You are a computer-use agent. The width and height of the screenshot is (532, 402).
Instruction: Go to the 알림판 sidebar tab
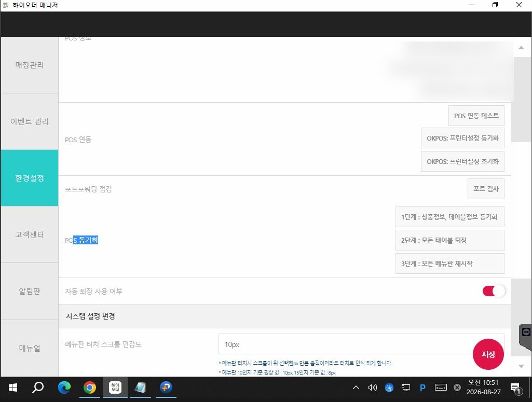point(30,291)
